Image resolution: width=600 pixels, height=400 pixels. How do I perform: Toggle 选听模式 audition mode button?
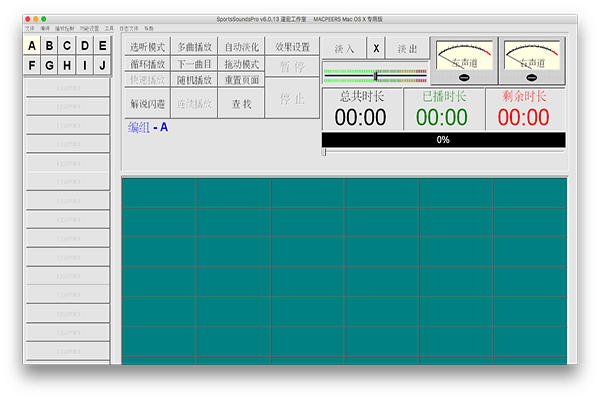pyautogui.click(x=147, y=47)
